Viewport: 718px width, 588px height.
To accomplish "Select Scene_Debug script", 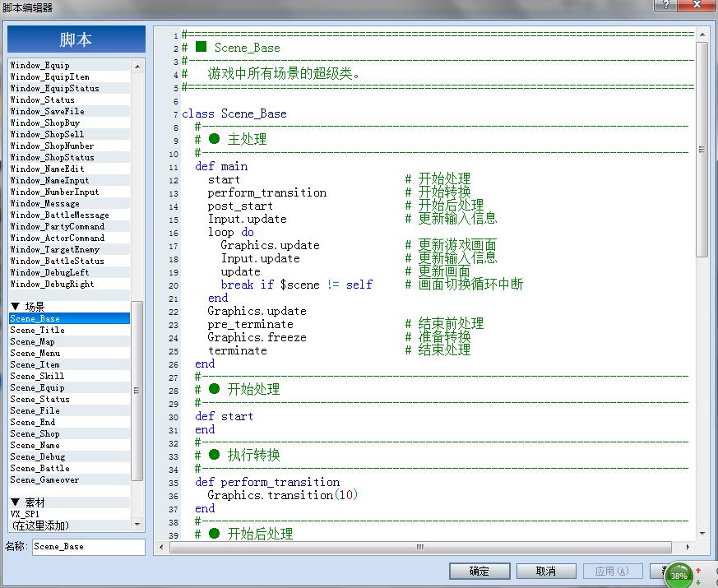I will [x=70, y=456].
